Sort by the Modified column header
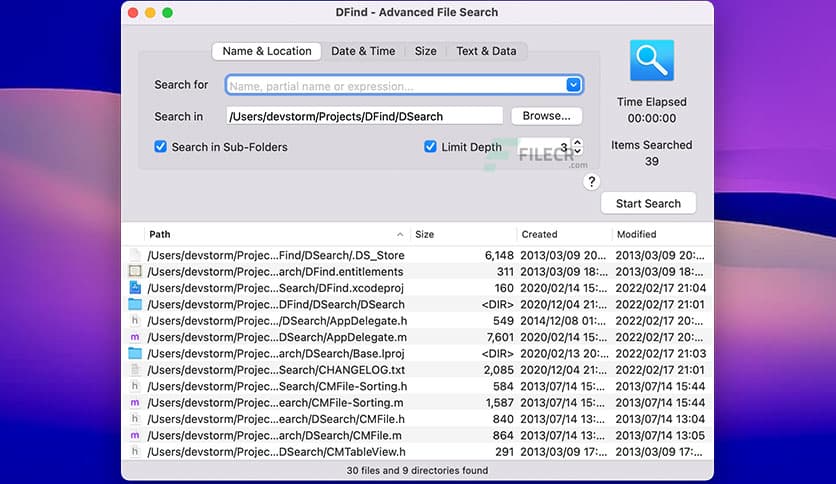The image size is (836, 484). (661, 235)
